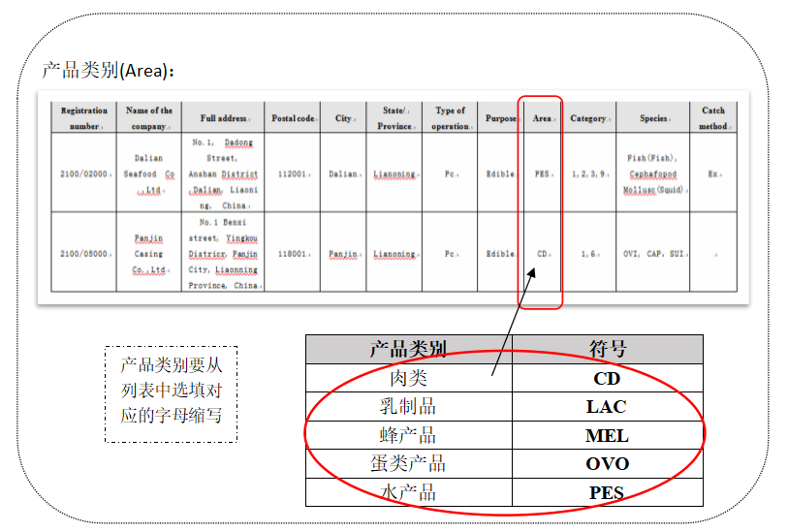Screen dimensions: 788x532
Task: Click the Dalian Seafood Co., Ltd cell
Action: (x=149, y=173)
